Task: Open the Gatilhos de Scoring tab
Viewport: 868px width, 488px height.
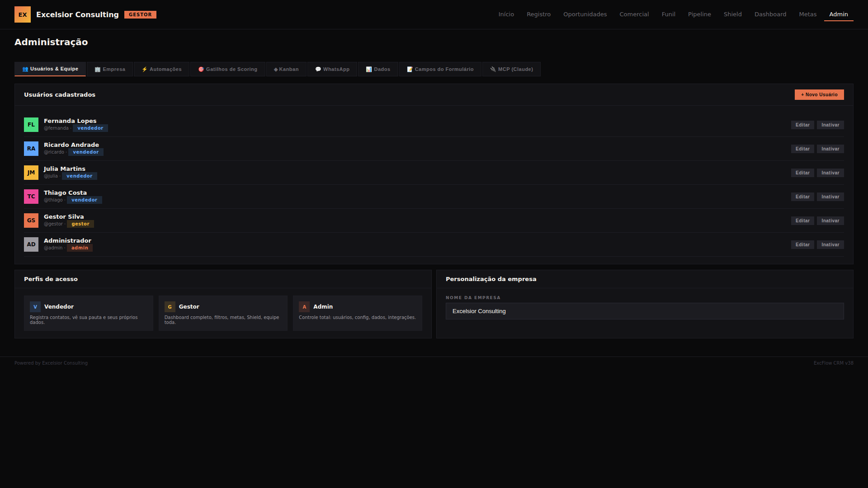Action: click(x=228, y=69)
